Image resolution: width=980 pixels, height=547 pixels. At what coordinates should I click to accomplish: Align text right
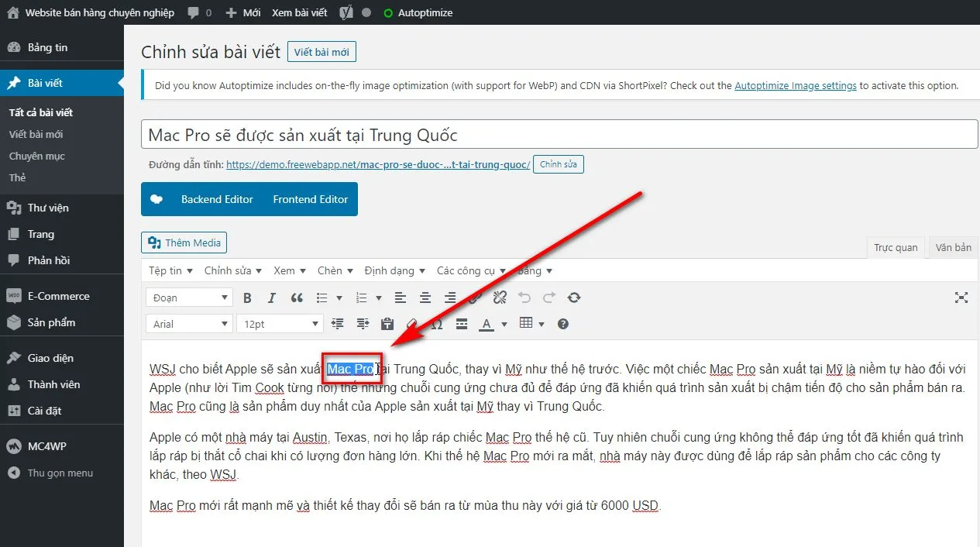tap(450, 298)
